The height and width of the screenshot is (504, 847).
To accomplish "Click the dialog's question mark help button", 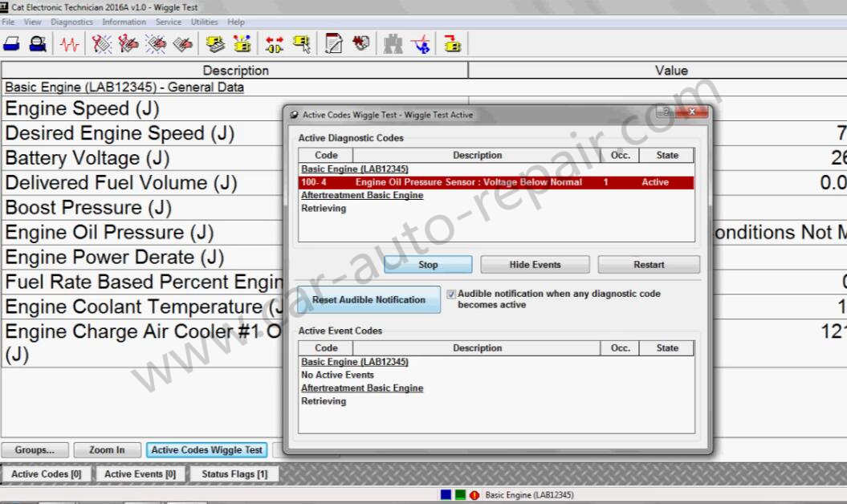I will point(666,112).
